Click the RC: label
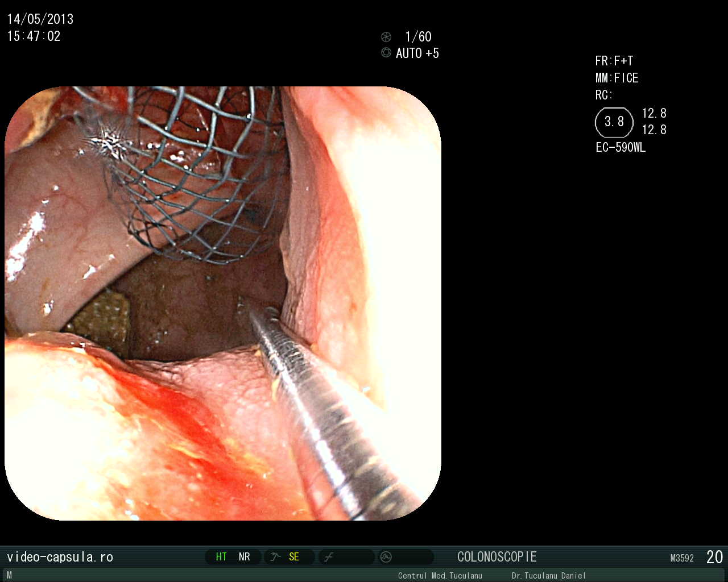Image resolution: width=728 pixels, height=582 pixels. [x=604, y=95]
